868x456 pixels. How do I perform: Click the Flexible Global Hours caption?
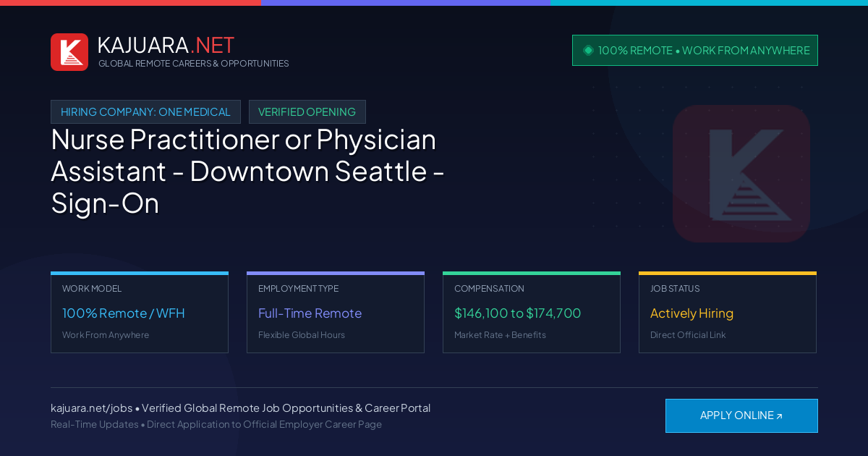click(302, 335)
